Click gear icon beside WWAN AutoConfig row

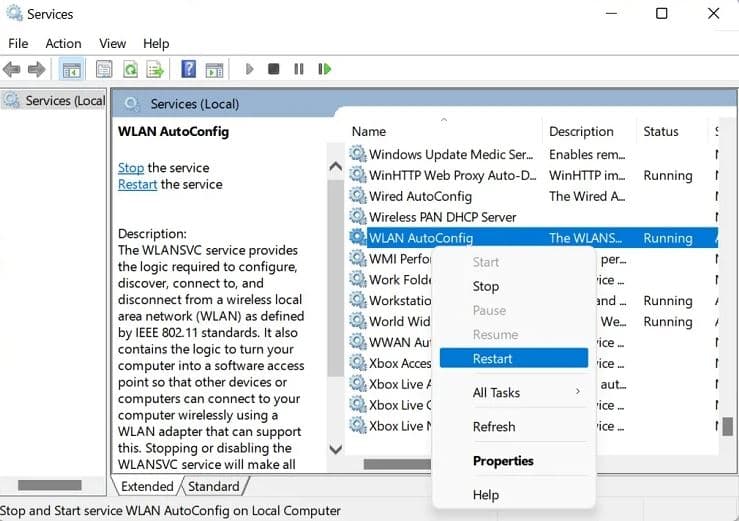click(358, 341)
